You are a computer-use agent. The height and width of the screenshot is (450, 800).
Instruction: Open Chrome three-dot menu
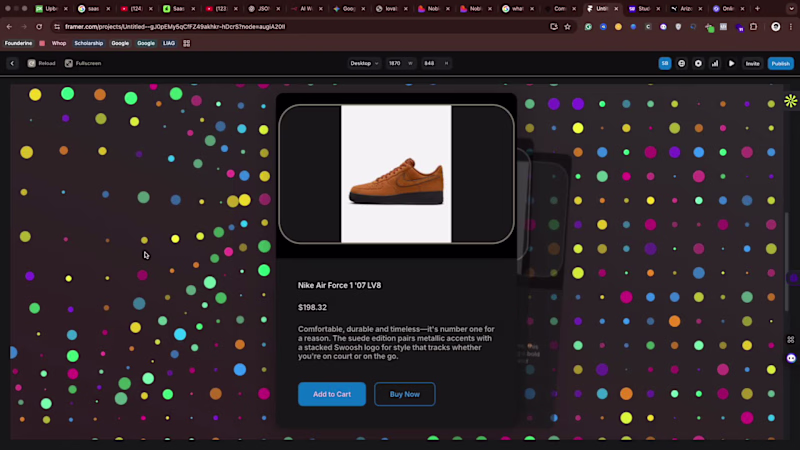[791, 27]
